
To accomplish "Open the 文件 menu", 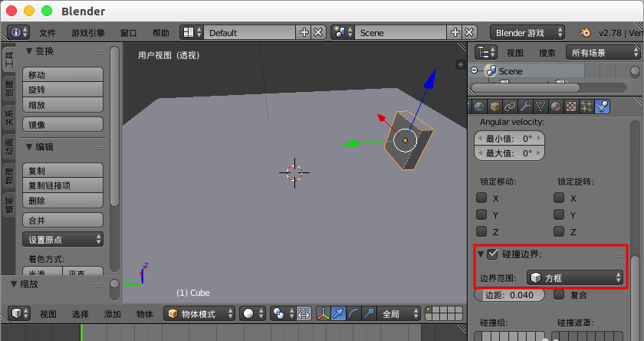I will click(x=48, y=33).
